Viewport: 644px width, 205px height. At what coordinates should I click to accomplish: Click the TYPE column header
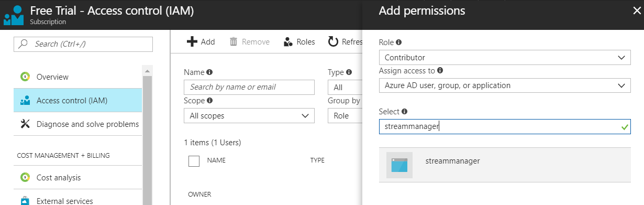click(318, 160)
